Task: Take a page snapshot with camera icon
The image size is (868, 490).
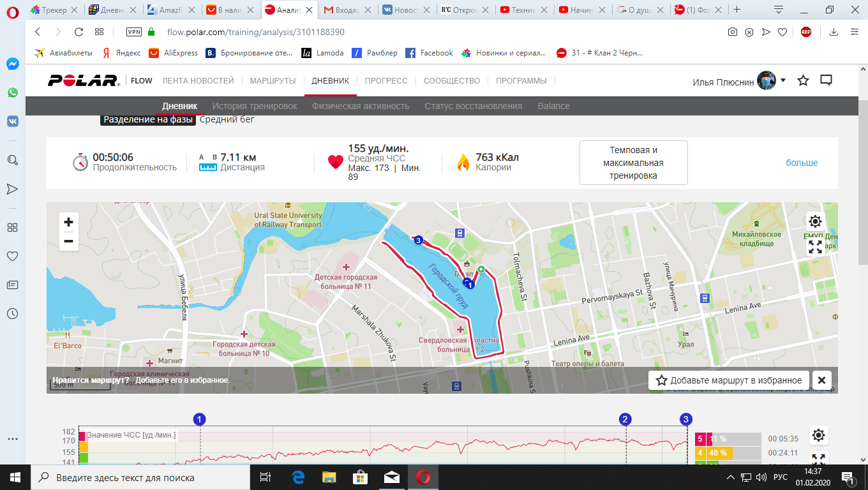Action: coord(733,32)
